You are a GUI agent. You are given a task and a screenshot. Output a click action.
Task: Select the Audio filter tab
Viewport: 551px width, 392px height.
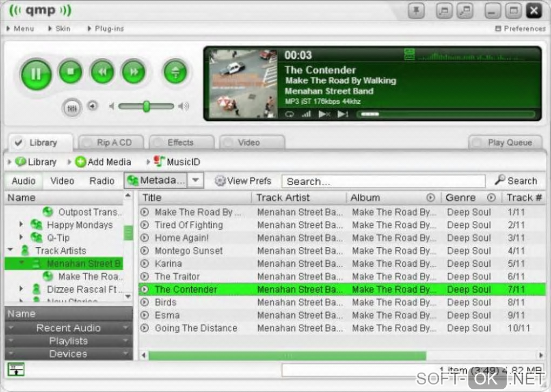(x=24, y=181)
